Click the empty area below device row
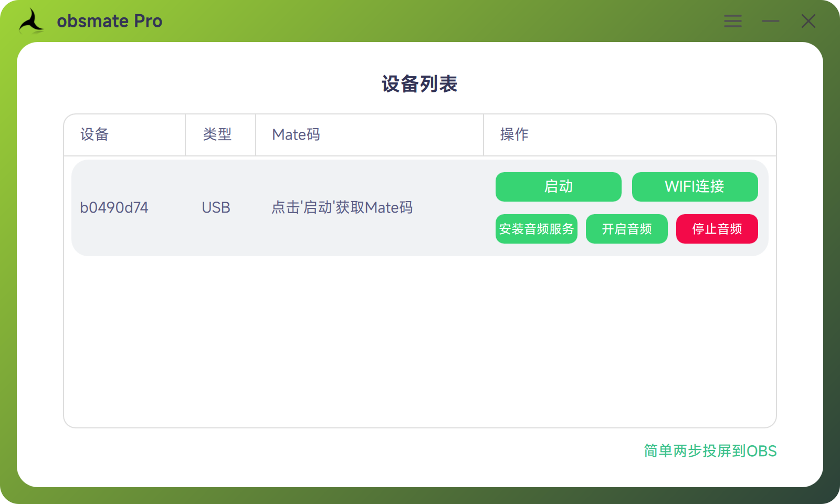Viewport: 840px width, 504px height. 419,341
